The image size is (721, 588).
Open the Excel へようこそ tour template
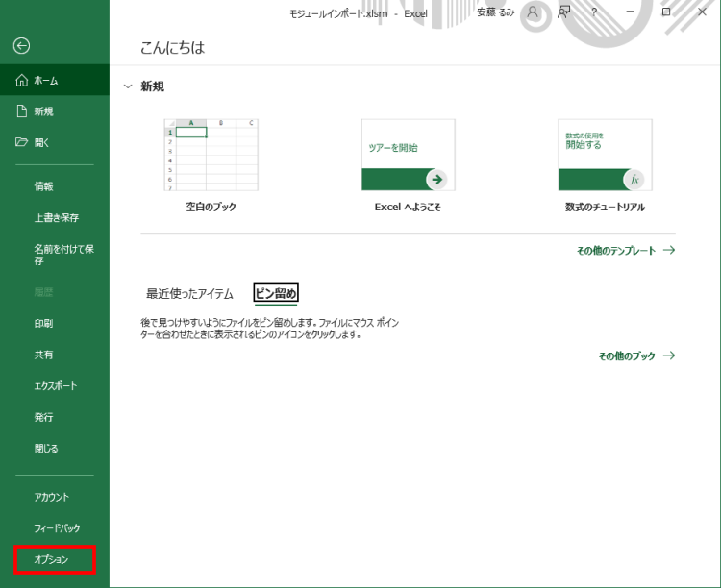pos(408,155)
